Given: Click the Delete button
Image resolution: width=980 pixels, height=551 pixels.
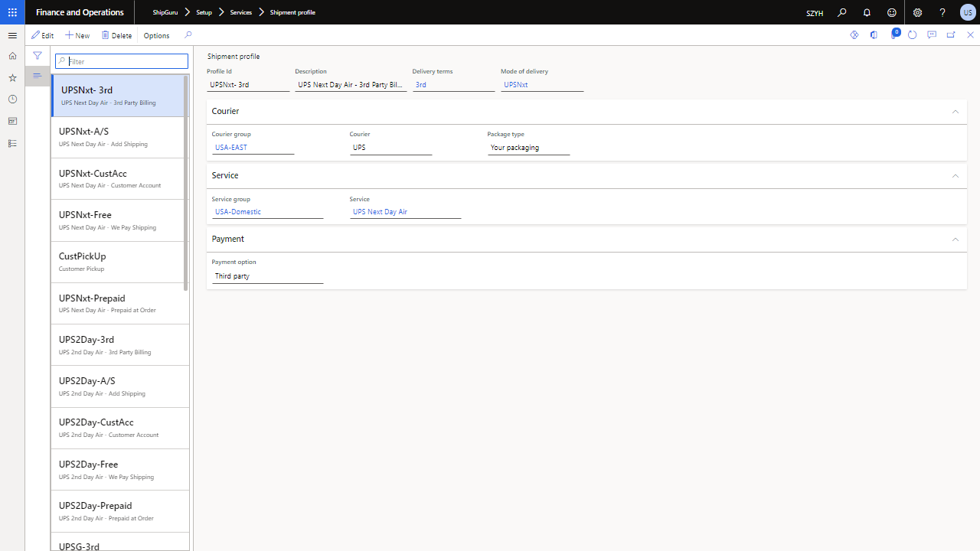Looking at the screenshot, I should point(116,35).
